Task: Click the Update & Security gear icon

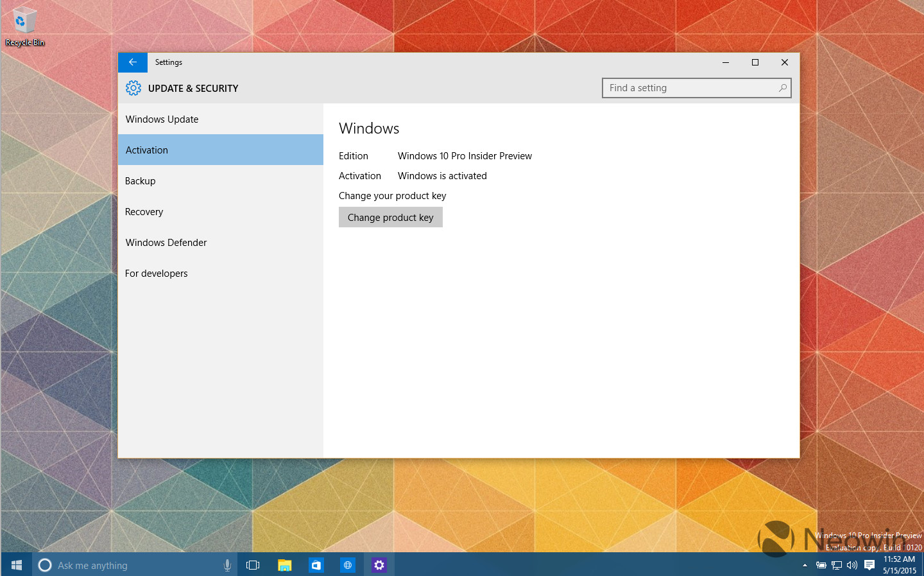Action: tap(133, 88)
